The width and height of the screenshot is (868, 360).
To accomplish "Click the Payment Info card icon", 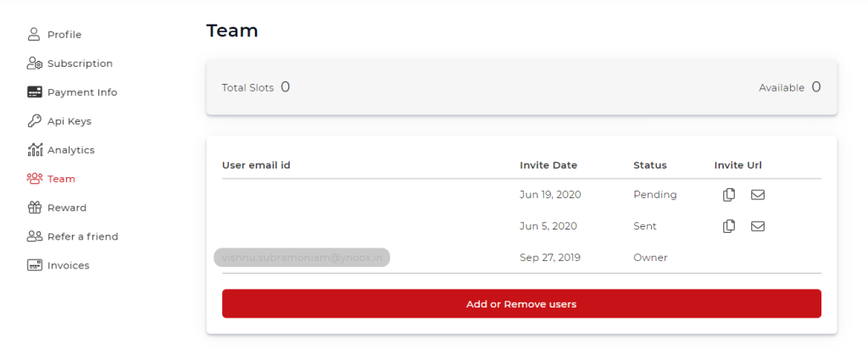I will (x=34, y=91).
